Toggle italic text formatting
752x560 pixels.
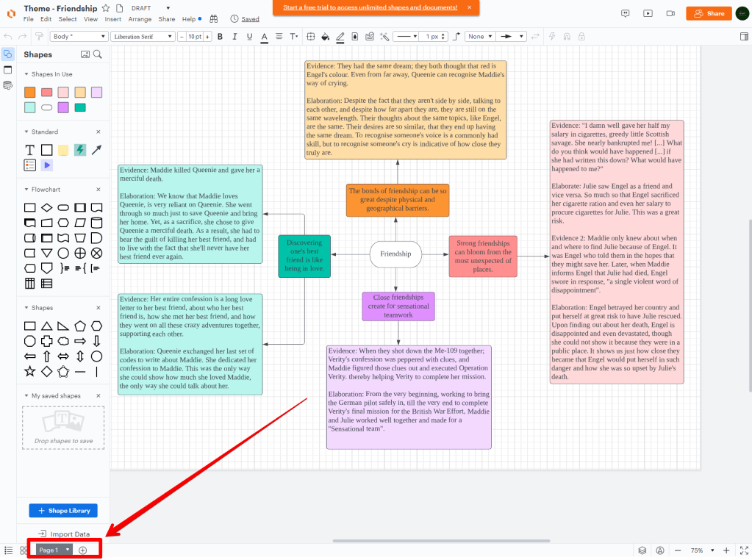coord(235,36)
